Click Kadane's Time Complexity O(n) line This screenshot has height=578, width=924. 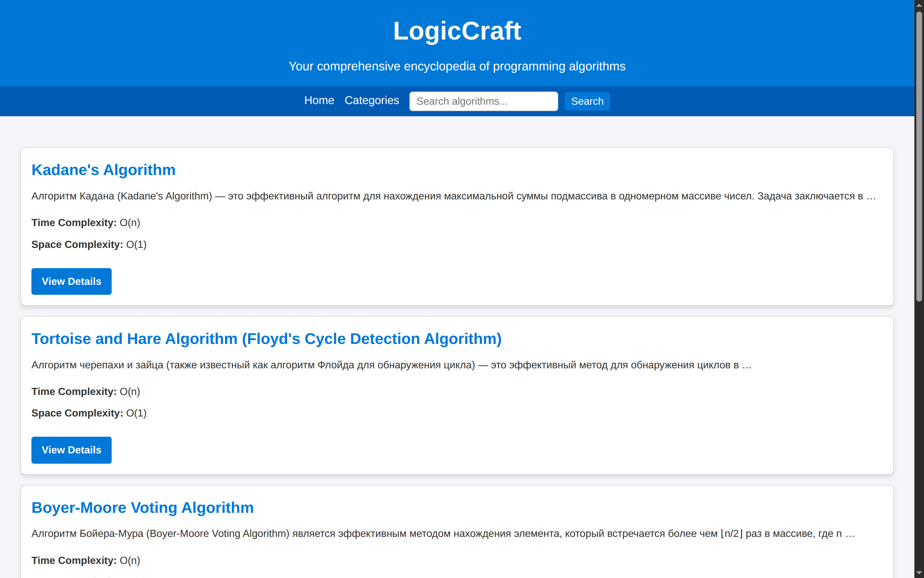click(x=86, y=223)
